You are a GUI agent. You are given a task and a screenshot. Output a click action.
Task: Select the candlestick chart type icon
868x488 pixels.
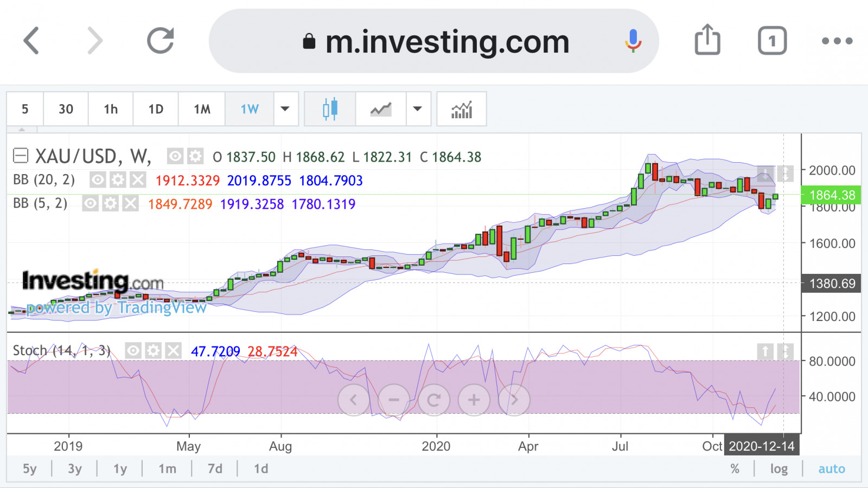(x=330, y=109)
